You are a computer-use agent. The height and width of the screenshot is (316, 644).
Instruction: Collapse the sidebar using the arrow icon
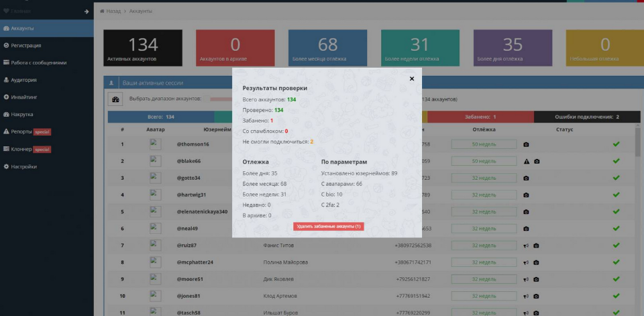[86, 11]
